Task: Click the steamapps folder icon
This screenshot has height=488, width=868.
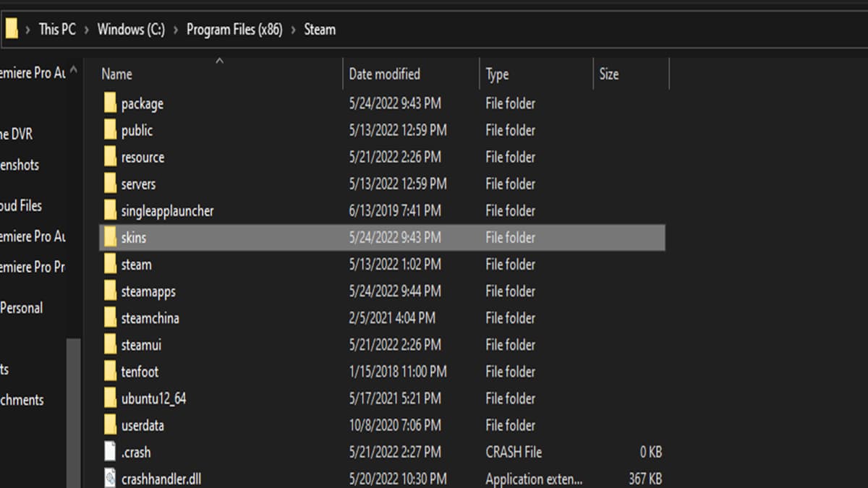Action: pyautogui.click(x=110, y=291)
